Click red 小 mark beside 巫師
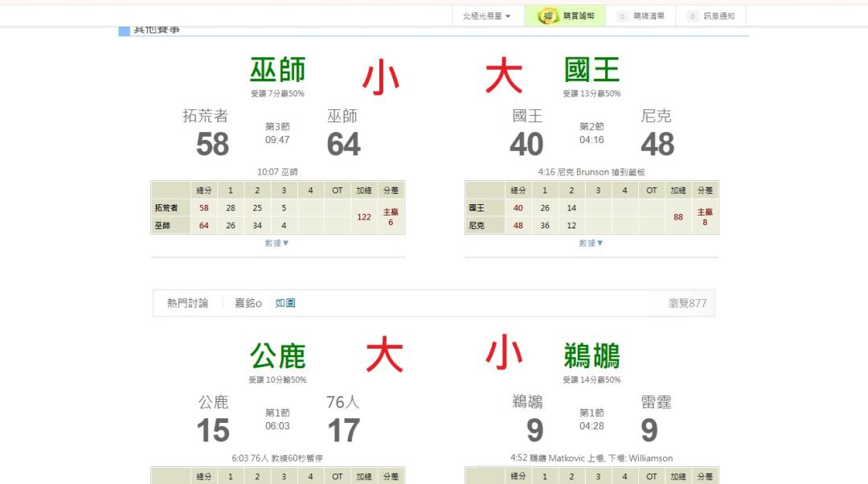Screen dimensions: 868x484 pos(380,79)
